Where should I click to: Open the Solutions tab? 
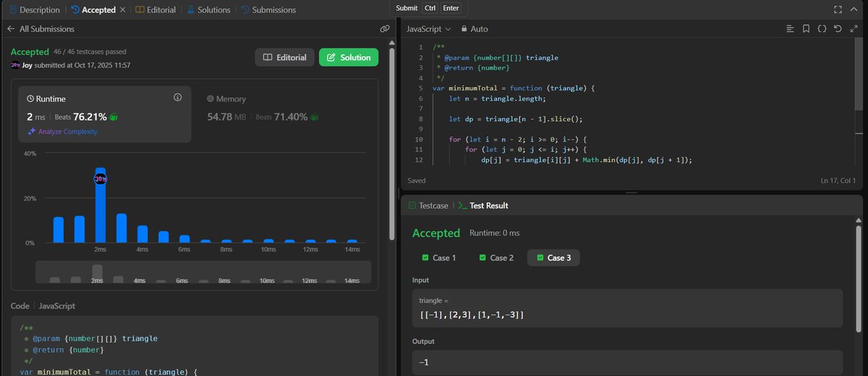[x=208, y=10]
